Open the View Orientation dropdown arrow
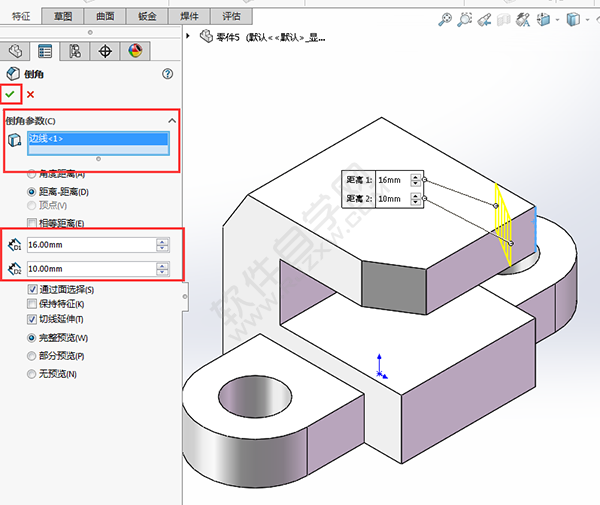The width and height of the screenshot is (600, 505). [557, 20]
